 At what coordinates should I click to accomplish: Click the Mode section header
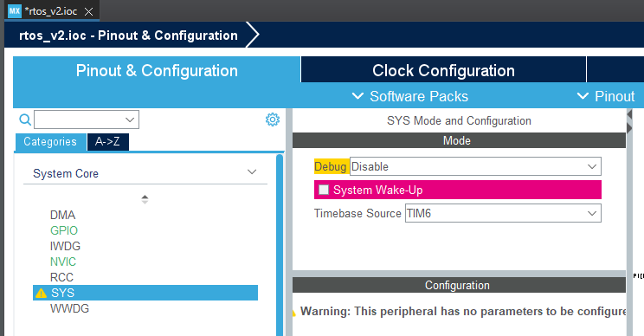[459, 140]
